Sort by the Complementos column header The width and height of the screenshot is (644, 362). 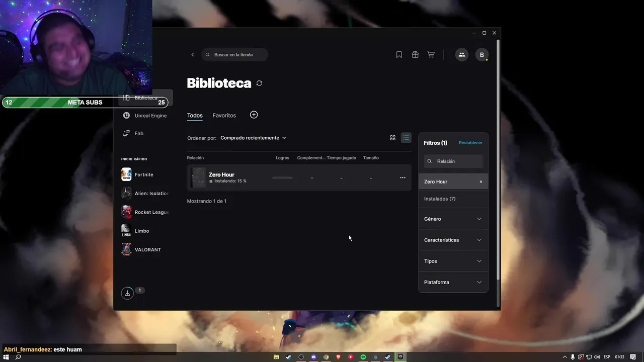(x=311, y=158)
